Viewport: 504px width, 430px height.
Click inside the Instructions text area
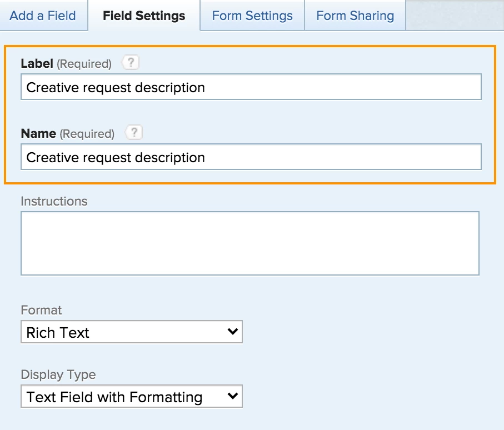pyautogui.click(x=250, y=243)
